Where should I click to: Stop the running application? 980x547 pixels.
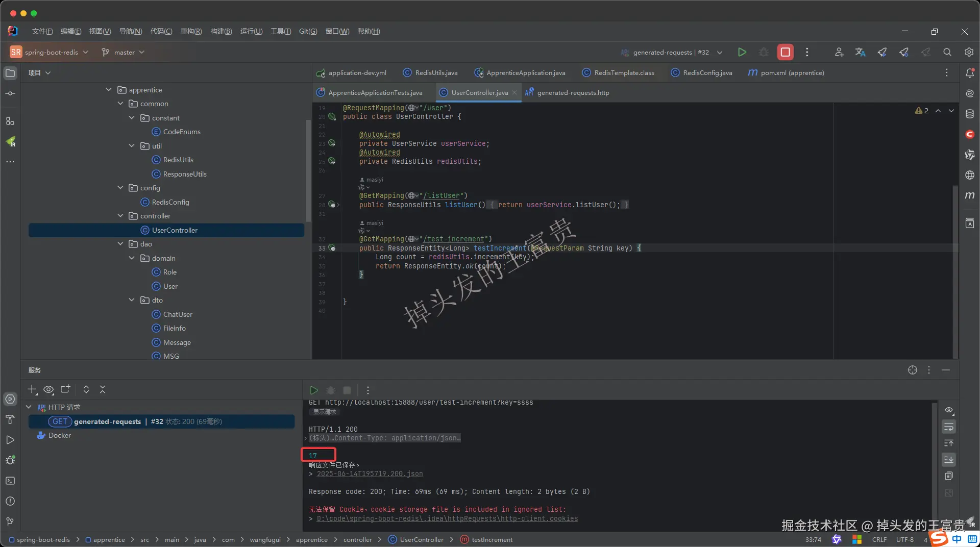coord(785,52)
